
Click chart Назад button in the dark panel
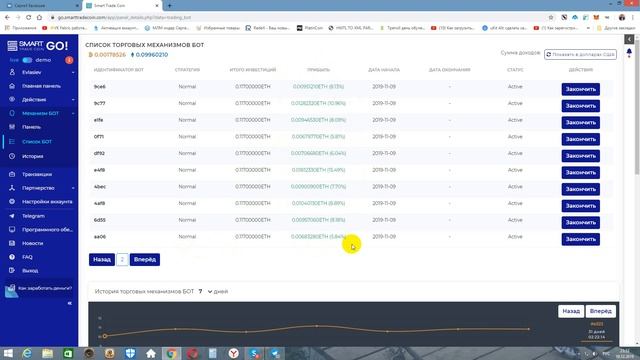click(x=571, y=311)
